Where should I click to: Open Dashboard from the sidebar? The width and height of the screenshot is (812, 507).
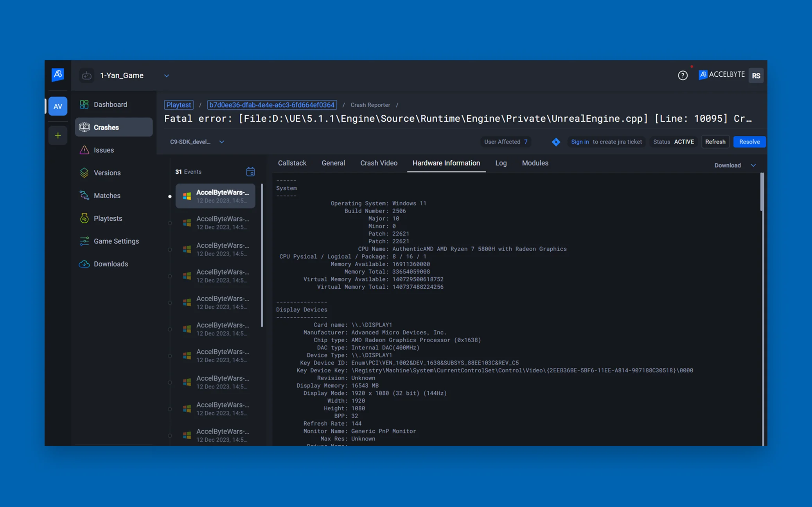click(114, 104)
